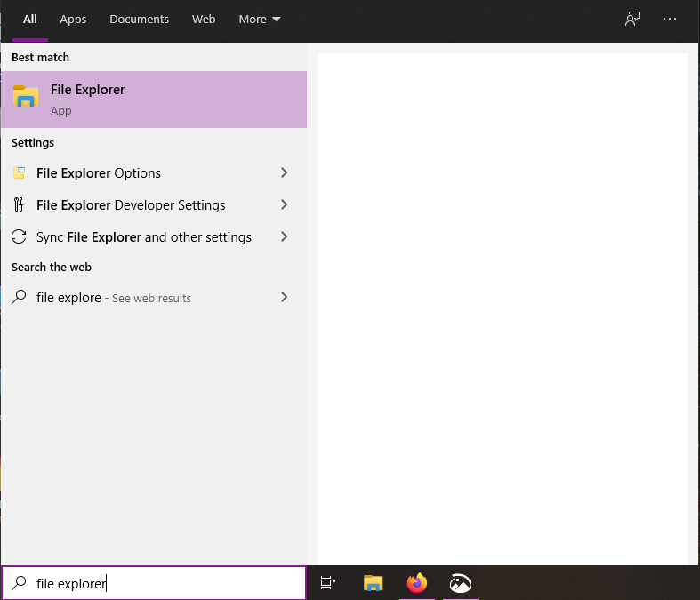700x600 pixels.
Task: Click the File Explorer app folder icon
Action: click(26, 97)
